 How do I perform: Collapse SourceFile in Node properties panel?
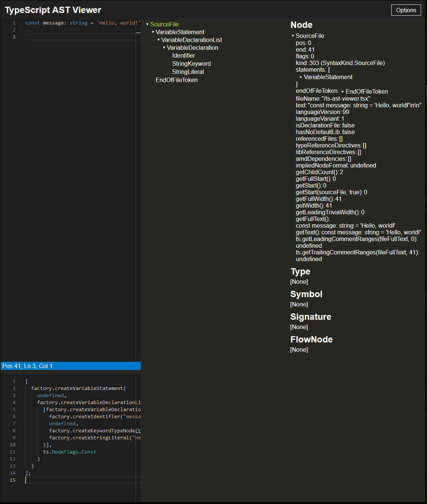(x=293, y=36)
